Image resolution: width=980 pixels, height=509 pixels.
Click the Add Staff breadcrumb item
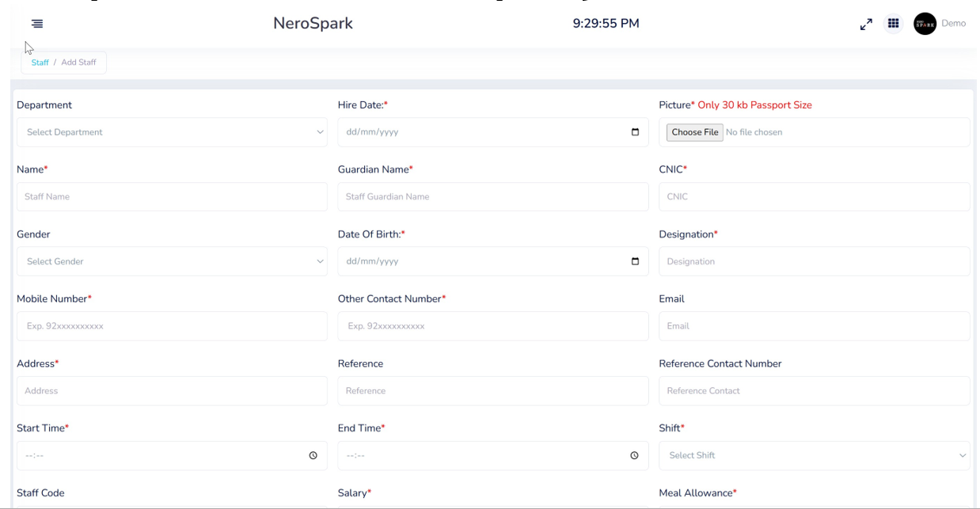point(78,63)
